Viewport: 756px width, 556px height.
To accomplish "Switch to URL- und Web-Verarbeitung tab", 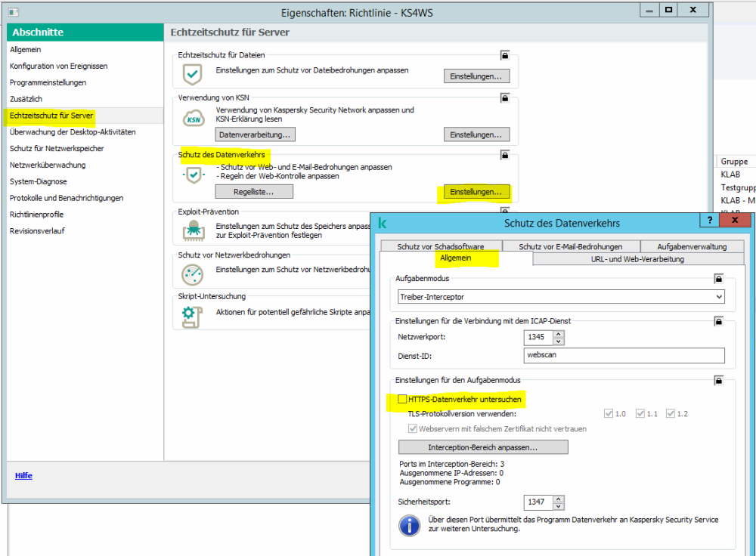I will click(637, 259).
